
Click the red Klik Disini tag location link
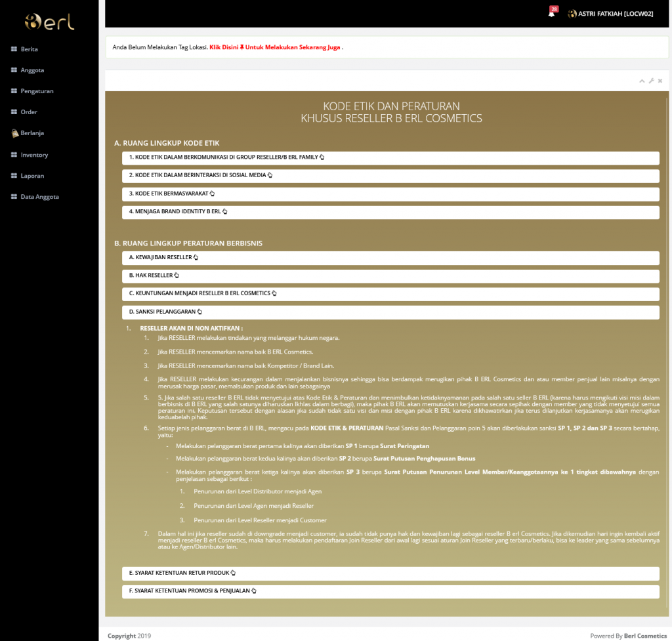click(275, 47)
